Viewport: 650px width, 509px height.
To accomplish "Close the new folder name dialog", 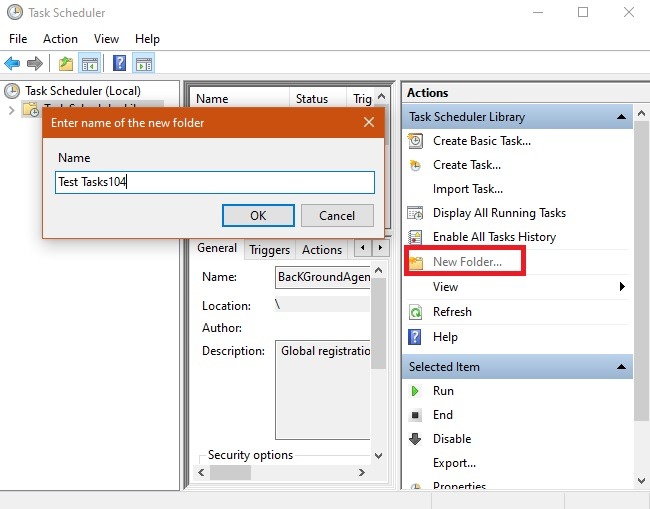I will (369, 122).
